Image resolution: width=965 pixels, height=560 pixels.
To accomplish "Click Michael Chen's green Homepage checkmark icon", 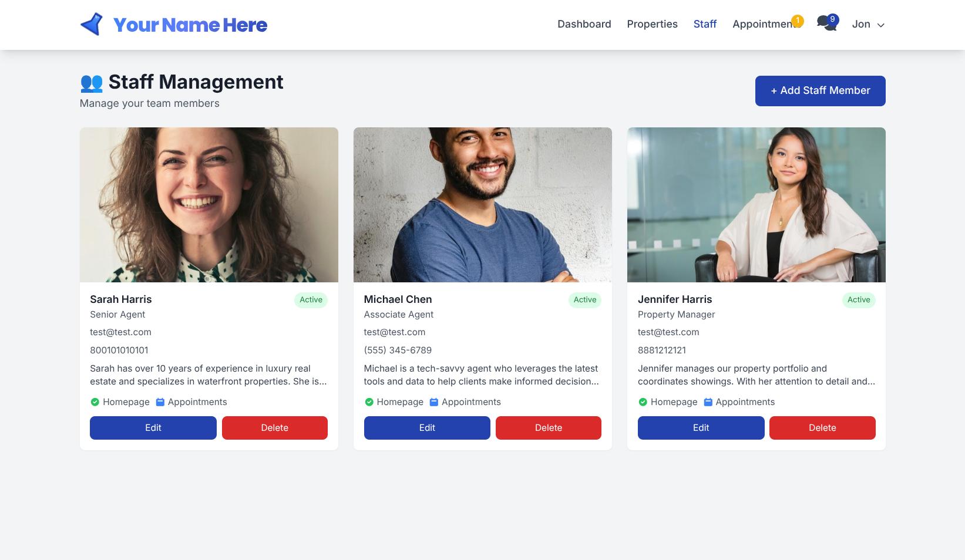I will point(369,402).
